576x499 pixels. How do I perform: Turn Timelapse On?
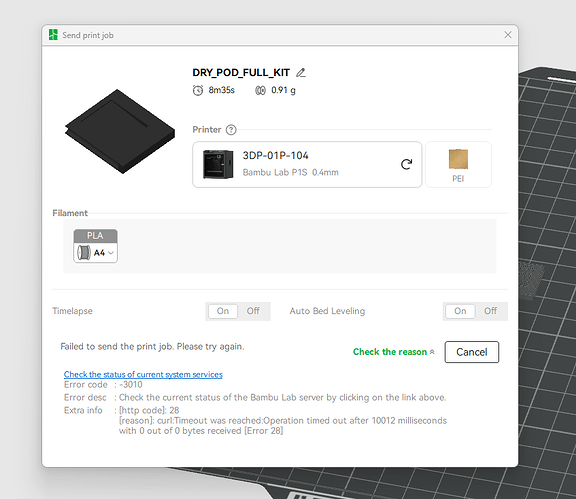[223, 311]
